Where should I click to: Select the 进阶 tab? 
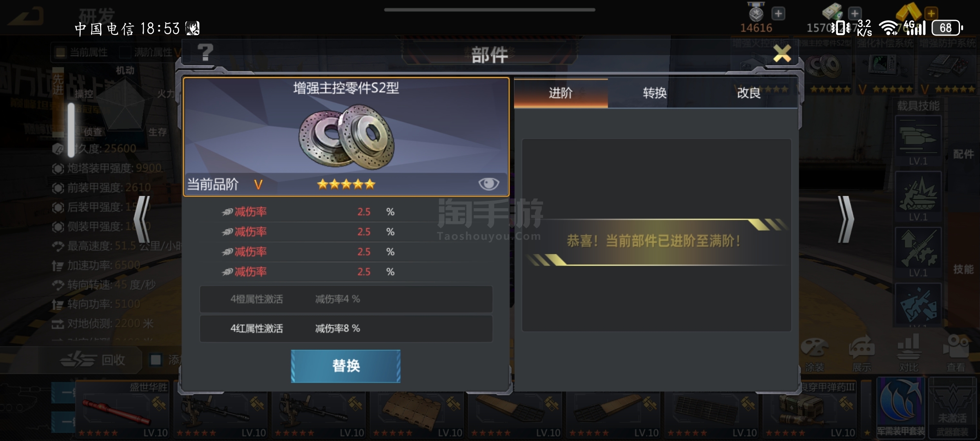pyautogui.click(x=561, y=93)
